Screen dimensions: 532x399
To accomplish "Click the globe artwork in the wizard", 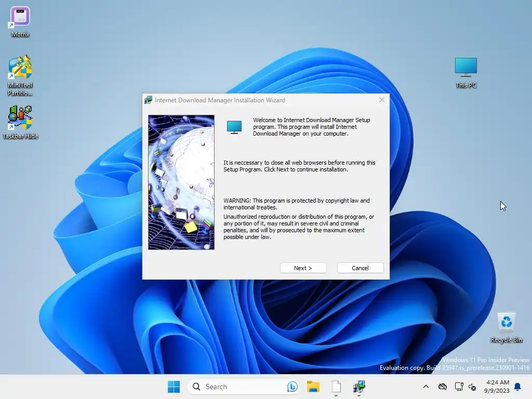I will coord(181,182).
